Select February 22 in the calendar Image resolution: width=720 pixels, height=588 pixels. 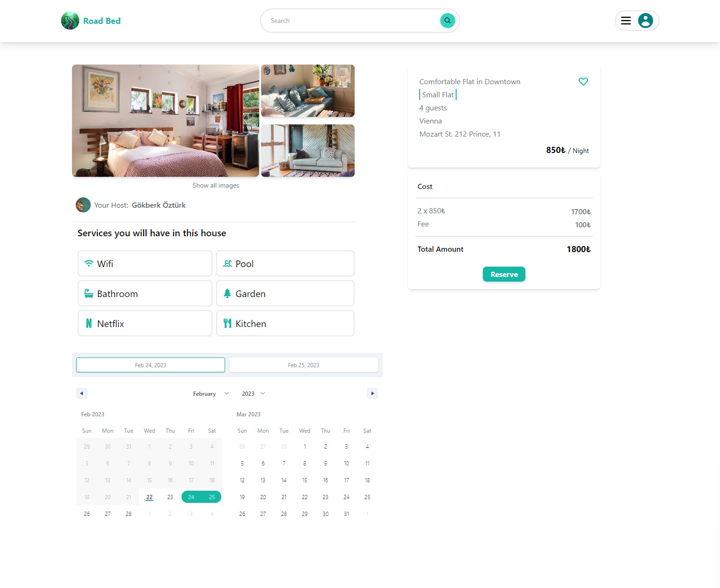(149, 497)
